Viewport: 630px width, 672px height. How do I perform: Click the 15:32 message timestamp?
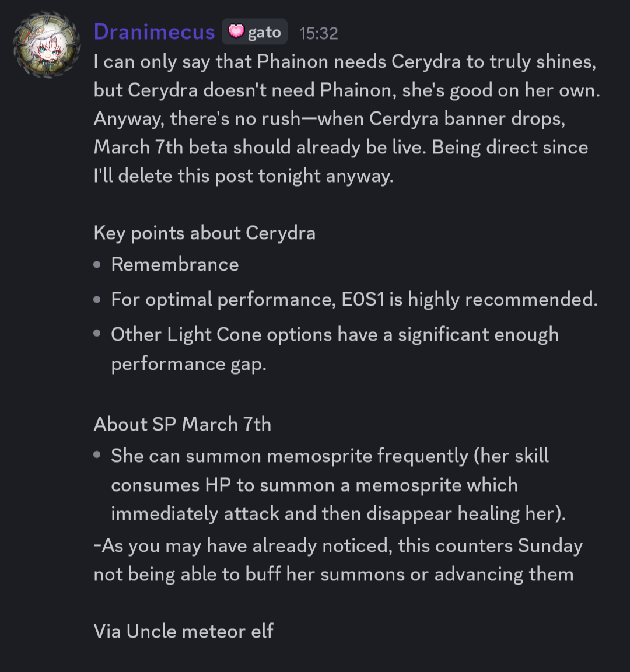318,33
